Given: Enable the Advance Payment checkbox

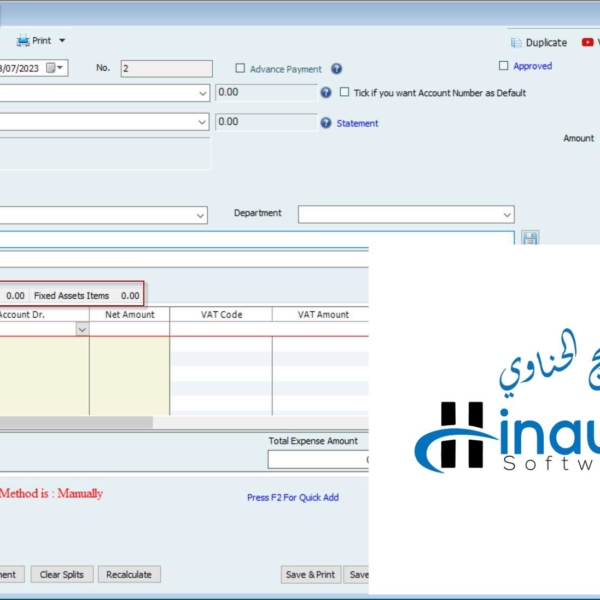Looking at the screenshot, I should point(240,69).
